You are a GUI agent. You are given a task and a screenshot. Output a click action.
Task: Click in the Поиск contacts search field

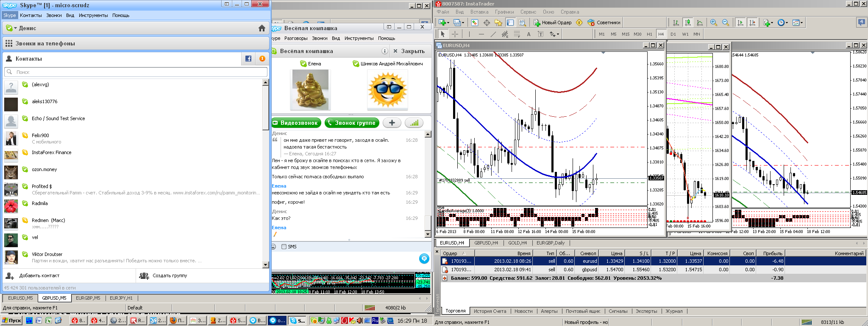[136, 72]
